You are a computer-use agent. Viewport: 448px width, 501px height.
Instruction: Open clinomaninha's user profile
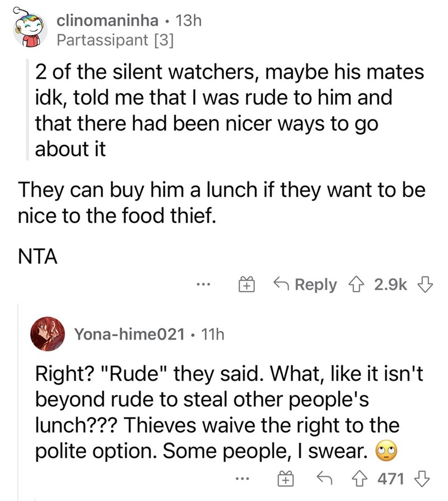[x=108, y=21]
